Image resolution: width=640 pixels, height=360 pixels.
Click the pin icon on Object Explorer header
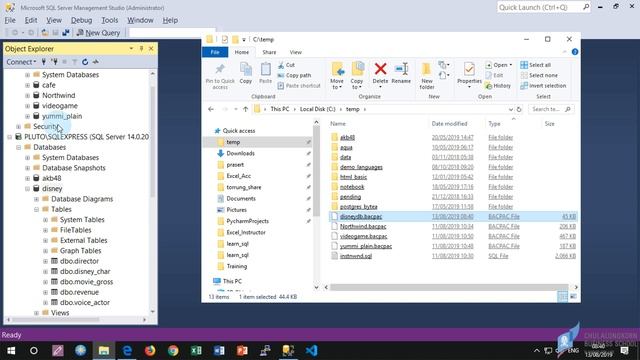tap(141, 49)
